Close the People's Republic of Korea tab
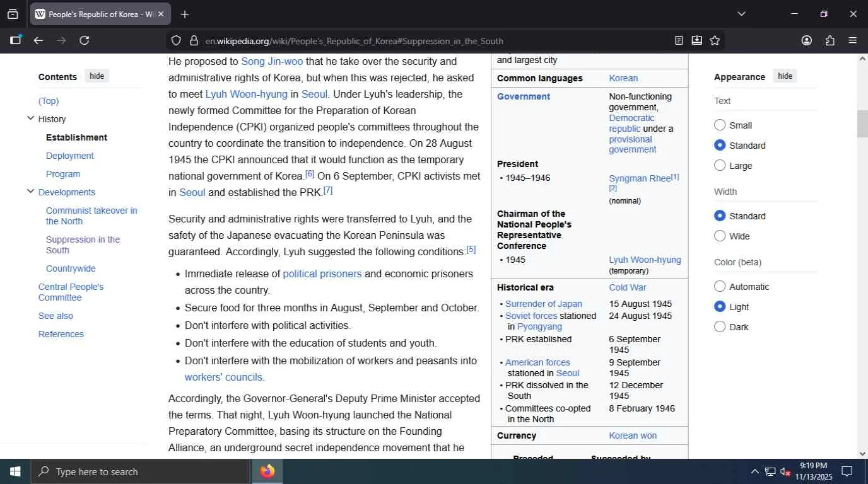The width and height of the screenshot is (868, 484). click(161, 14)
